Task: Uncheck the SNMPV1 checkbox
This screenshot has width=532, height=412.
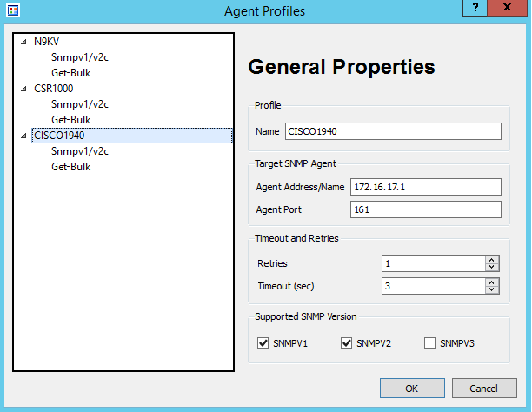Action: 263,343
